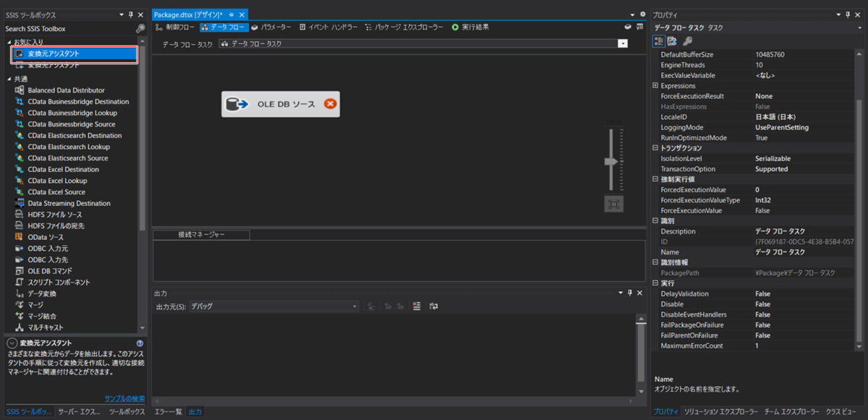Click the red error icon on OLE DB ソース

pyautogui.click(x=330, y=104)
